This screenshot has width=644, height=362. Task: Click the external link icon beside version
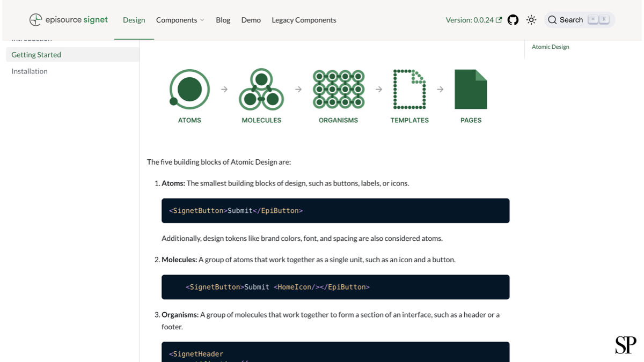(x=499, y=20)
